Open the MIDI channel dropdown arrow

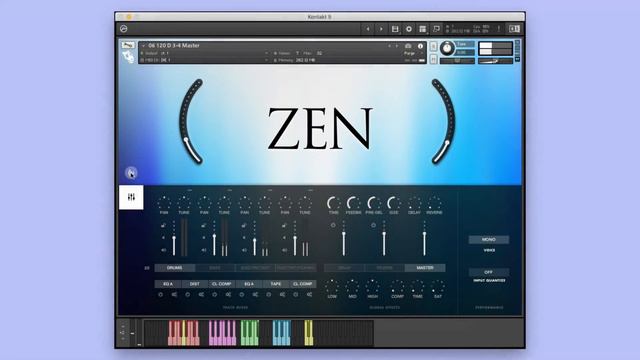pyautogui.click(x=266, y=60)
